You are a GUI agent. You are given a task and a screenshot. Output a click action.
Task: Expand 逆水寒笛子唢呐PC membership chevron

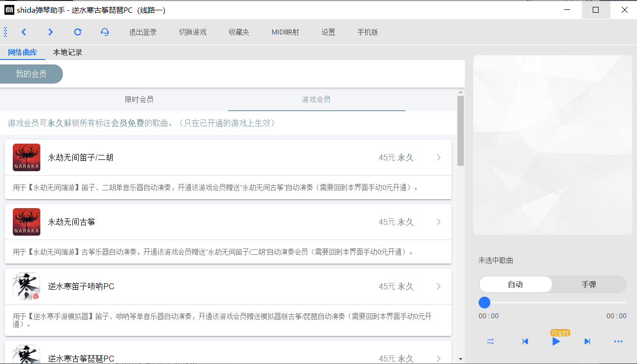coord(439,286)
